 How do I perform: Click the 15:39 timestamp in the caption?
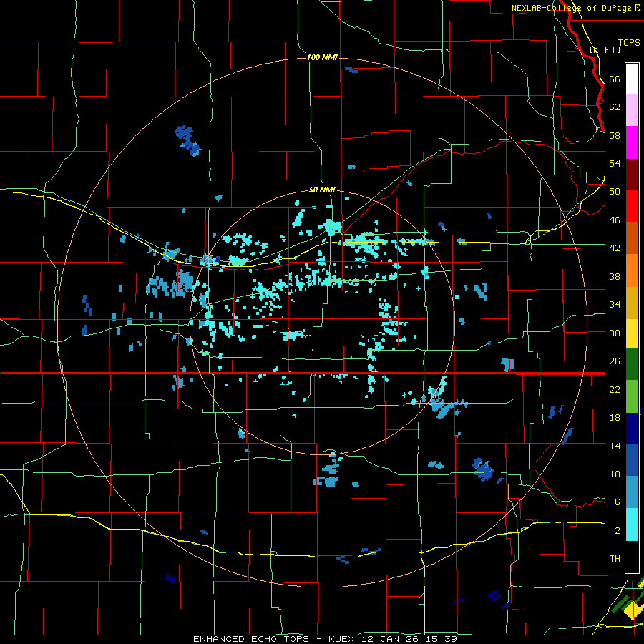(440, 639)
